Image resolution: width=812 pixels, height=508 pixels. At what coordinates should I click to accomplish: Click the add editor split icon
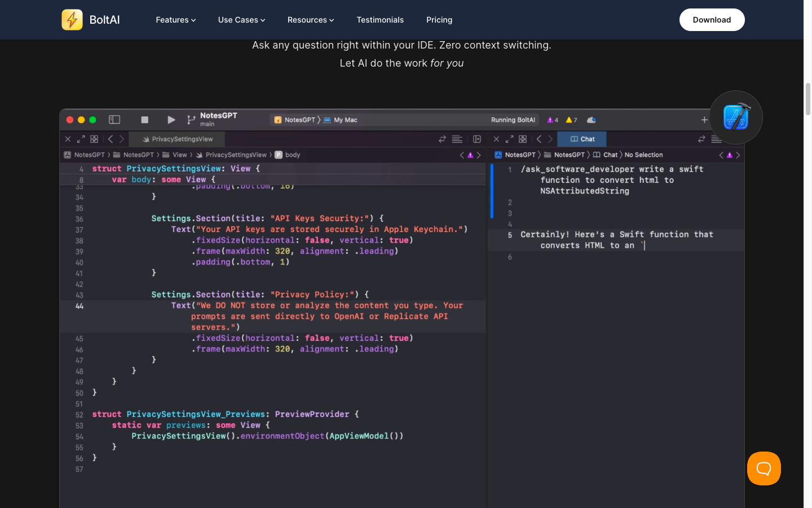coord(477,139)
